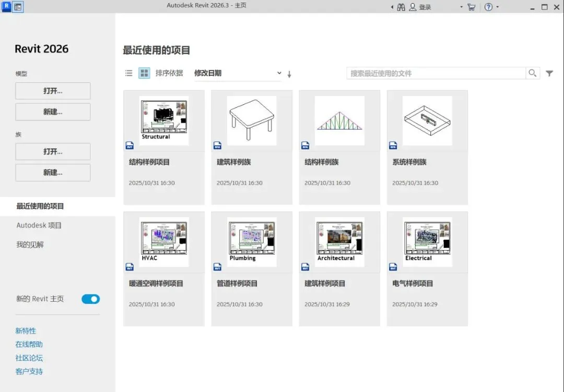Open the HVAC project thumbnail
This screenshot has height=392, width=564.
(164, 242)
